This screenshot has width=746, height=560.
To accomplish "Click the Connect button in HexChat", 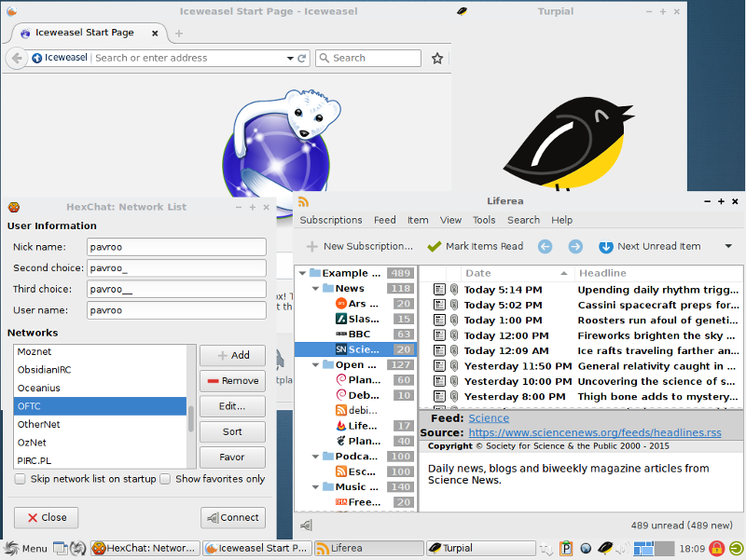I will tap(233, 517).
